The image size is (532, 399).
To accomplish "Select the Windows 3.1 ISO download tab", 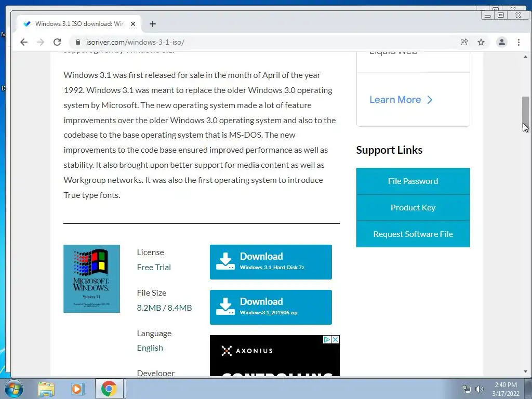I will pos(79,24).
